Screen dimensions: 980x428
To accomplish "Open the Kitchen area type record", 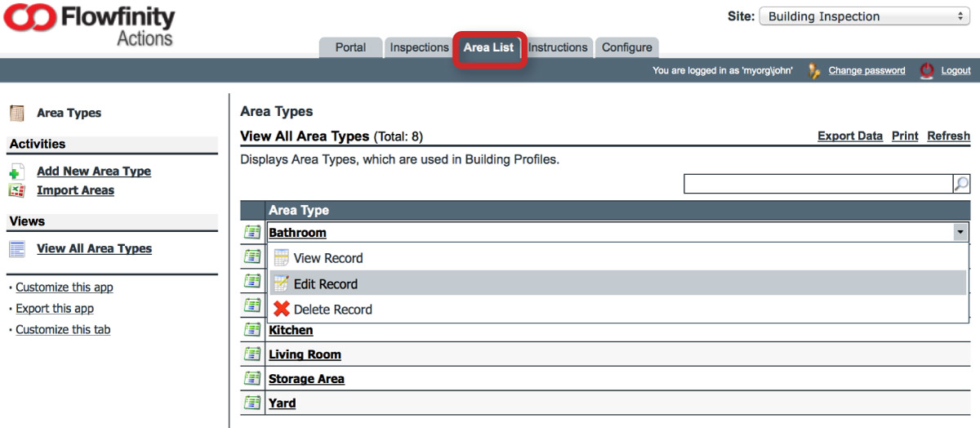I will point(291,330).
